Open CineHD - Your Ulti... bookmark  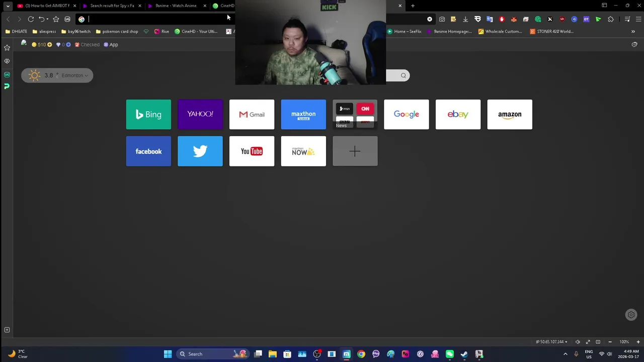(x=196, y=31)
